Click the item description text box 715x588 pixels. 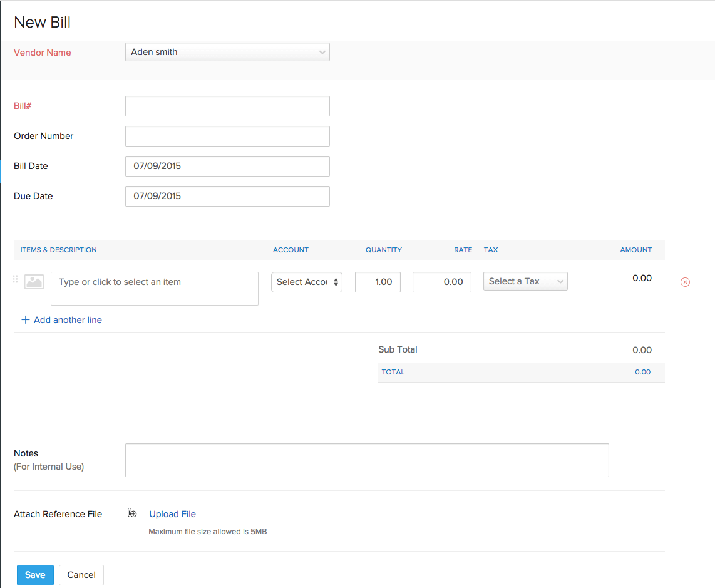coord(154,289)
